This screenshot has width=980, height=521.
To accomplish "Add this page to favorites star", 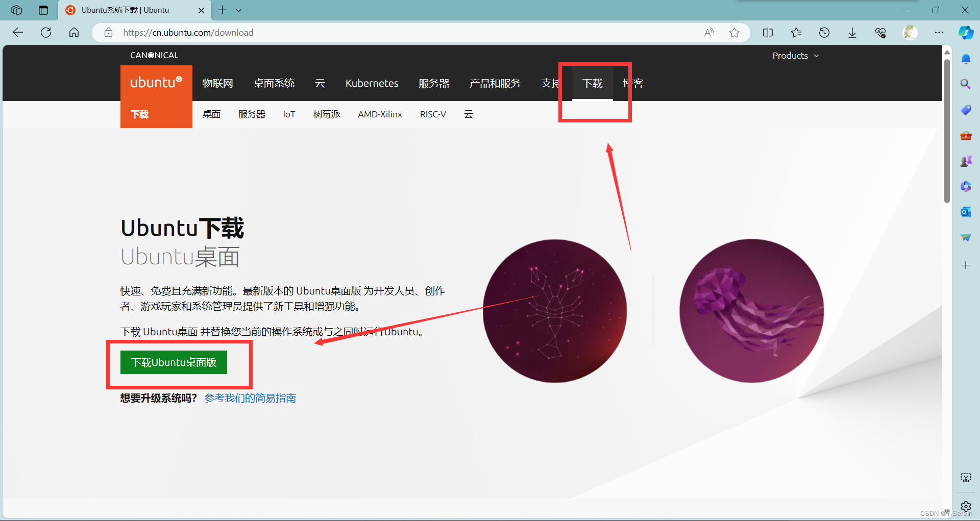I will [x=734, y=33].
